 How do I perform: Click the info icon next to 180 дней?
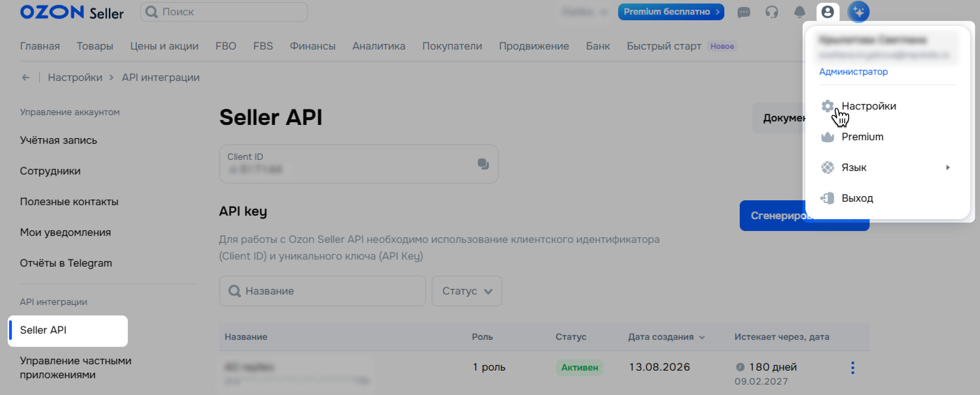pos(740,367)
